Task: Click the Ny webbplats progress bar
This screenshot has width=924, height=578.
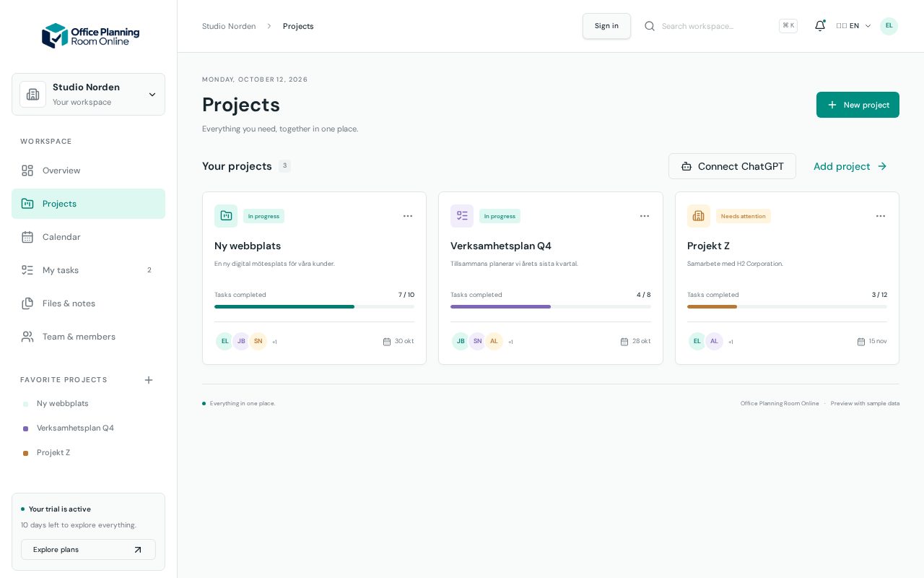Action: [315, 307]
